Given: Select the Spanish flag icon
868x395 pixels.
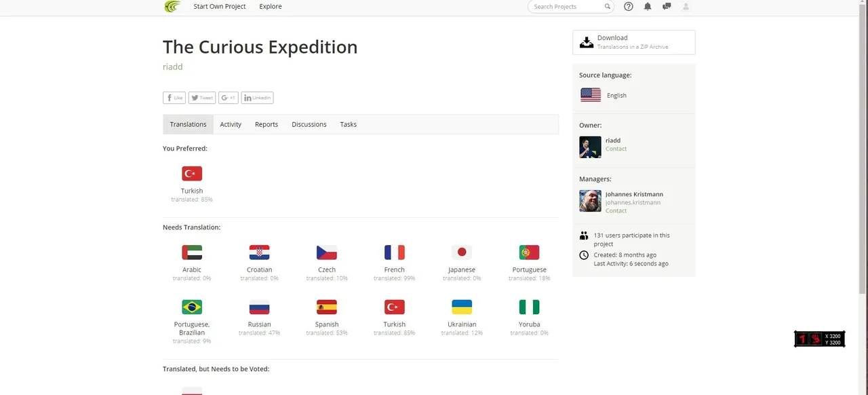Looking at the screenshot, I should [327, 307].
